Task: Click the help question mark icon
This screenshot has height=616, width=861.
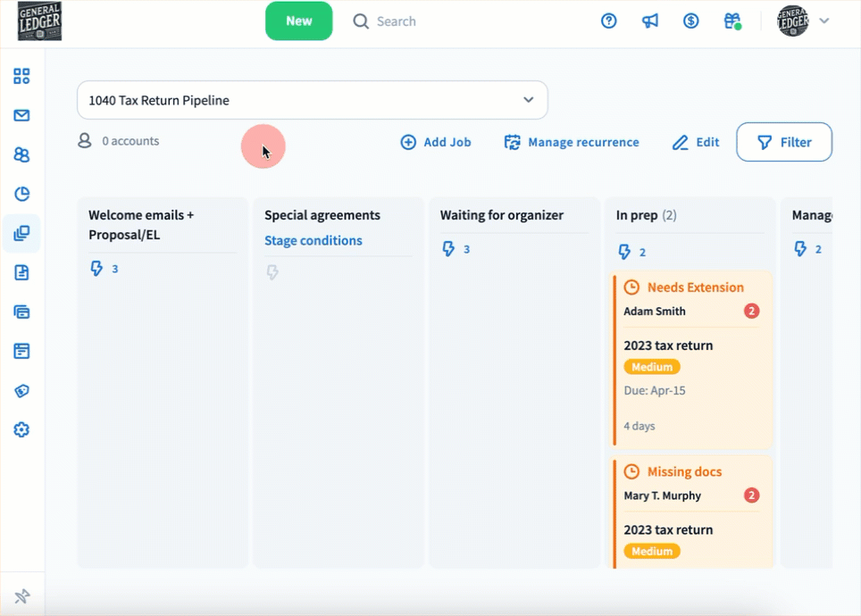Action: point(609,21)
